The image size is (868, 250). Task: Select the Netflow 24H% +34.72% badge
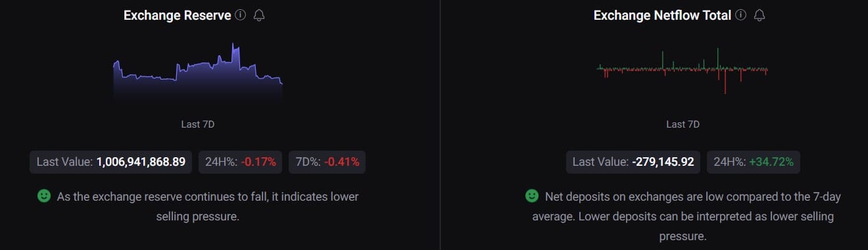click(754, 162)
